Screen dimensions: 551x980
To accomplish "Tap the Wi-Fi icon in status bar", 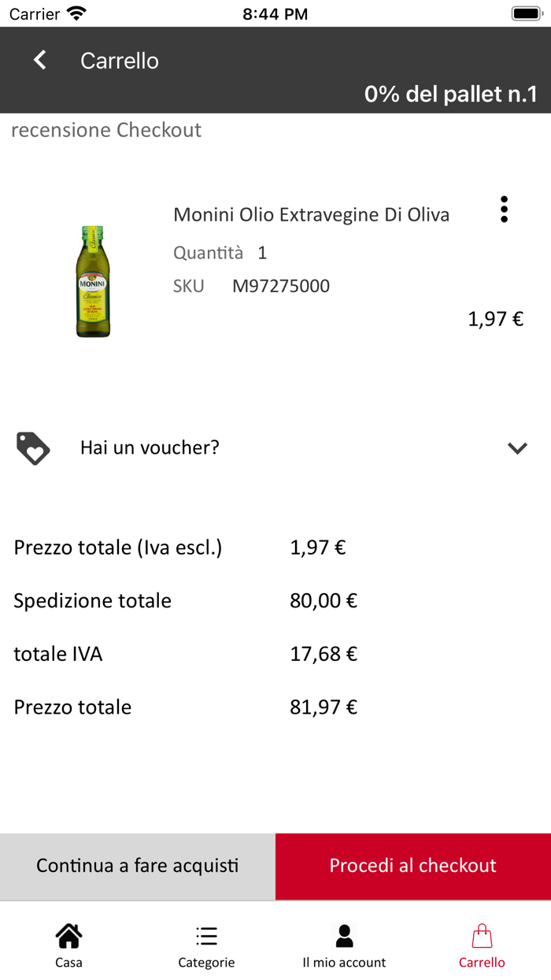I will tap(76, 13).
